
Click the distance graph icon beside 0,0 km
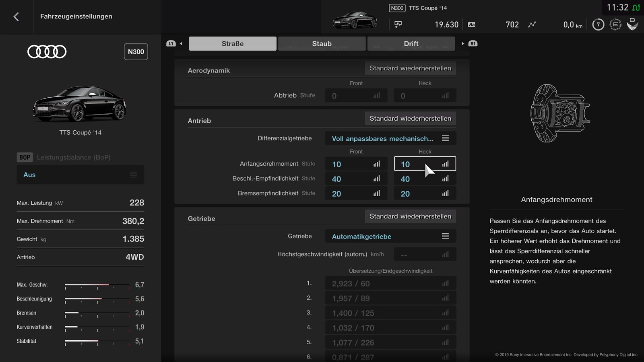532,25
